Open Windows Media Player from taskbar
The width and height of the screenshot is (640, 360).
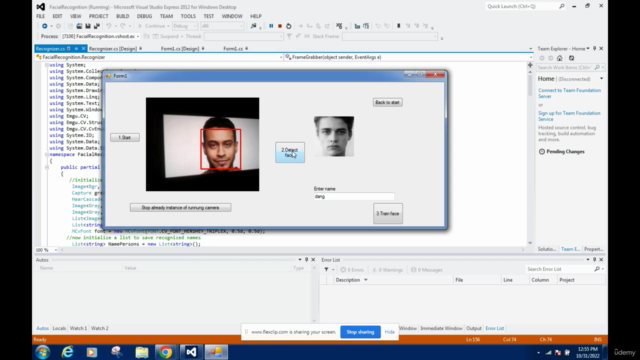point(92,352)
